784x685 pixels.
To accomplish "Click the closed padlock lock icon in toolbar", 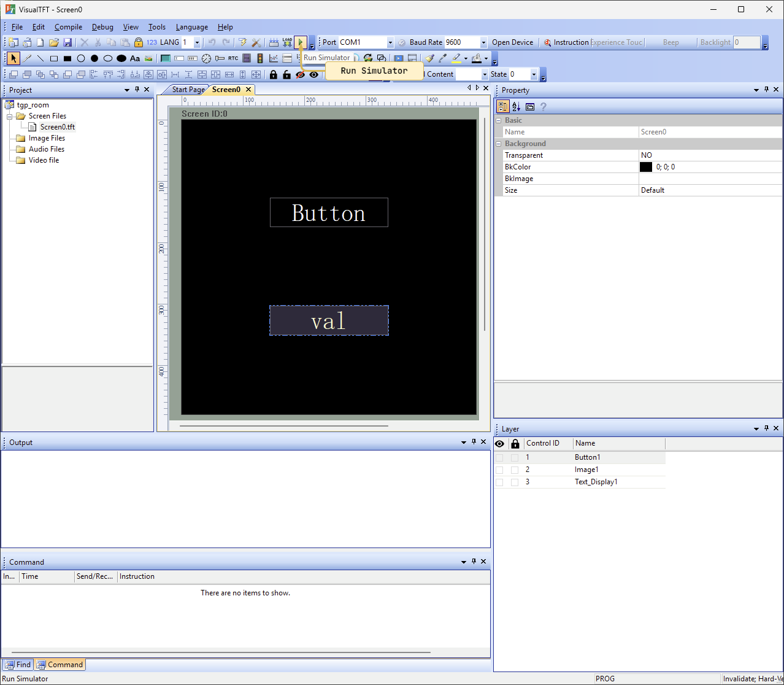I will pyautogui.click(x=274, y=75).
